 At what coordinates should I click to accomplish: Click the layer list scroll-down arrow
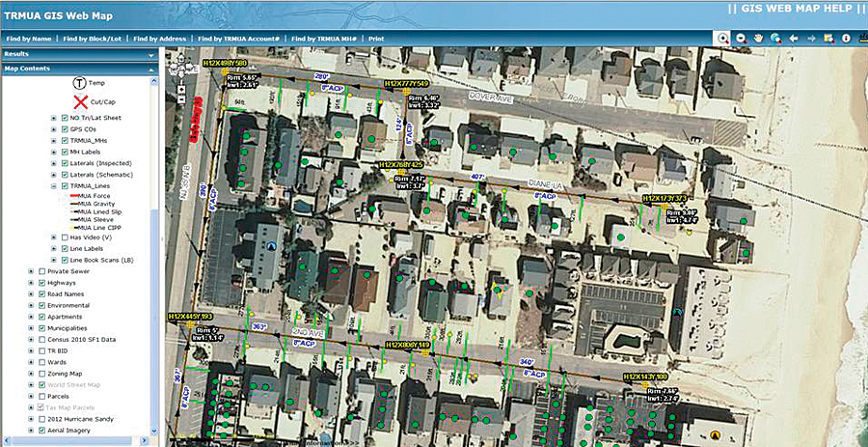(x=154, y=431)
